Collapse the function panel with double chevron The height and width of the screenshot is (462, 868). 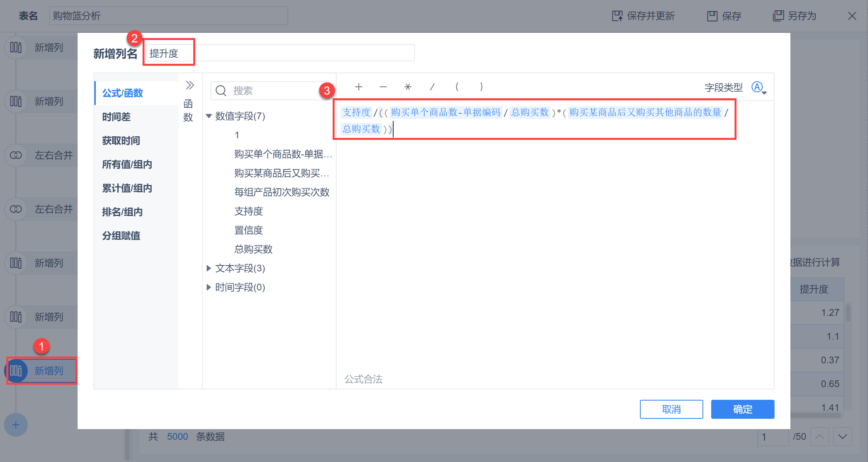coord(190,85)
